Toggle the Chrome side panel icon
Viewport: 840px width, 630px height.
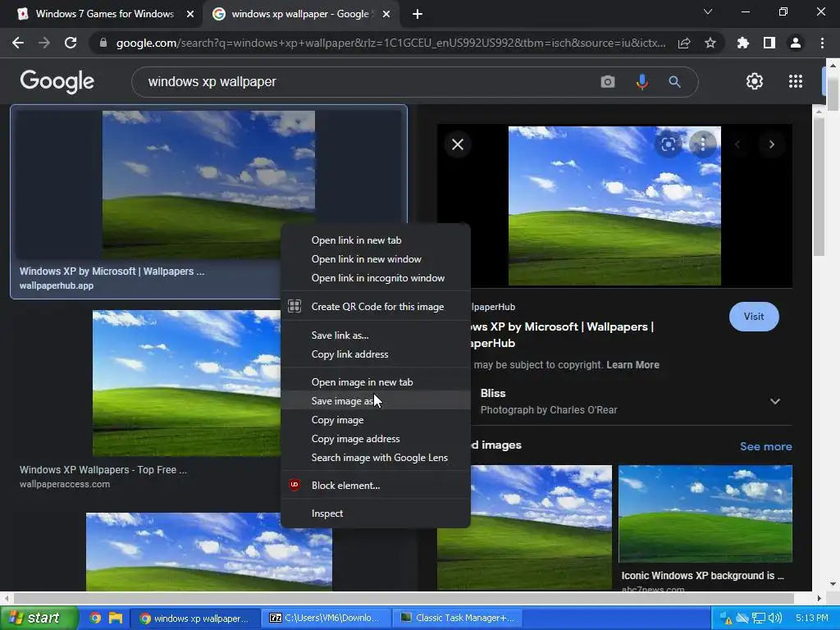pyautogui.click(x=769, y=43)
